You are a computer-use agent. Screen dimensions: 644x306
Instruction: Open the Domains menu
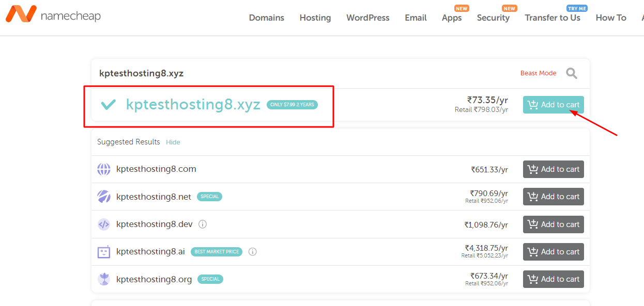[x=267, y=18]
